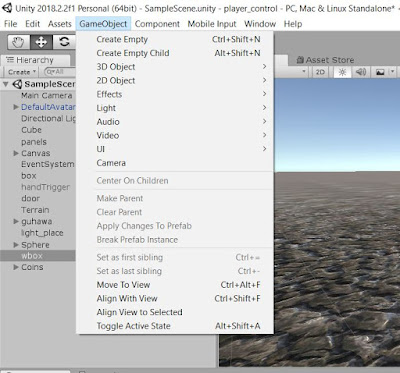Open the Component menu
Image resolution: width=400 pixels, height=373 pixels.
(x=157, y=24)
